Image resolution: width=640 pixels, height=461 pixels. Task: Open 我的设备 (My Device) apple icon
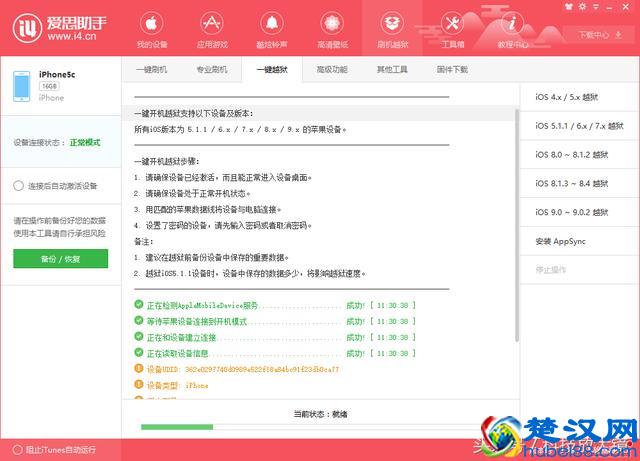click(151, 23)
